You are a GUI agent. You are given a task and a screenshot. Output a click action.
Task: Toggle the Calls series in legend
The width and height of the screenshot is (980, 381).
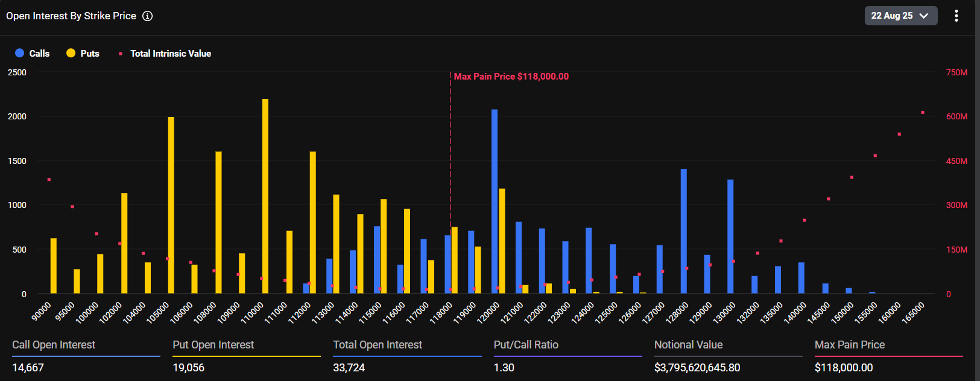tap(39, 54)
